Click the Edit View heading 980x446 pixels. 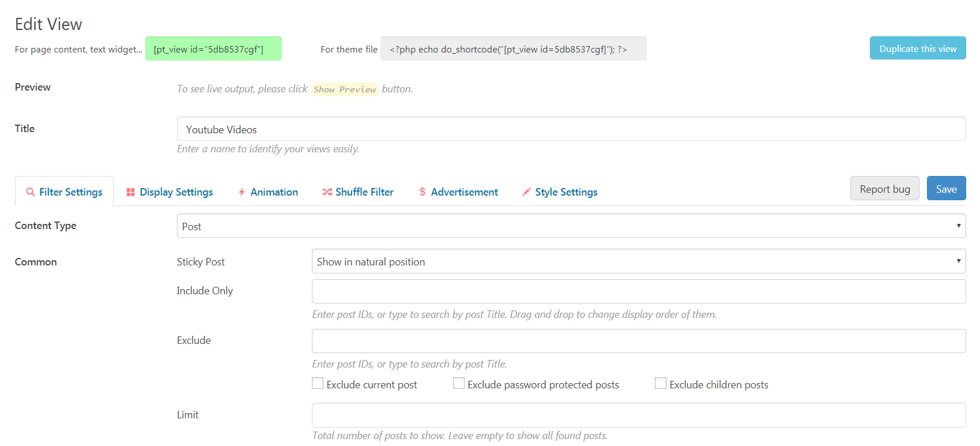coord(48,24)
